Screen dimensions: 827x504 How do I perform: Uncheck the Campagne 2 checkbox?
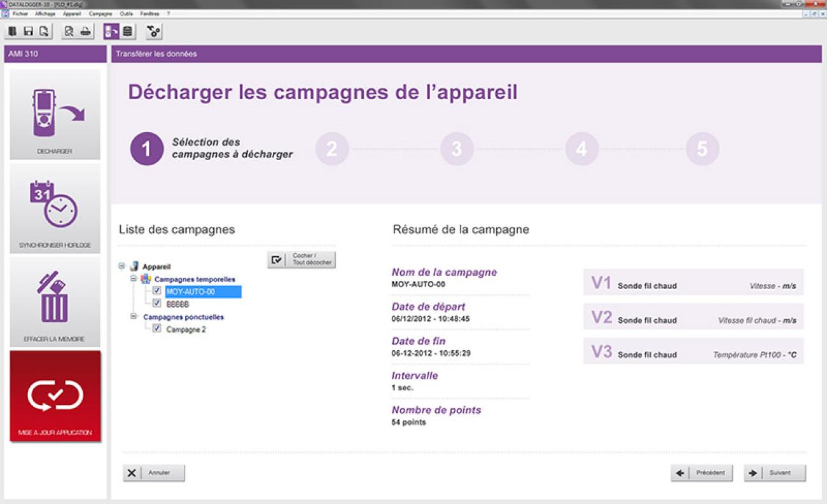coord(157,329)
